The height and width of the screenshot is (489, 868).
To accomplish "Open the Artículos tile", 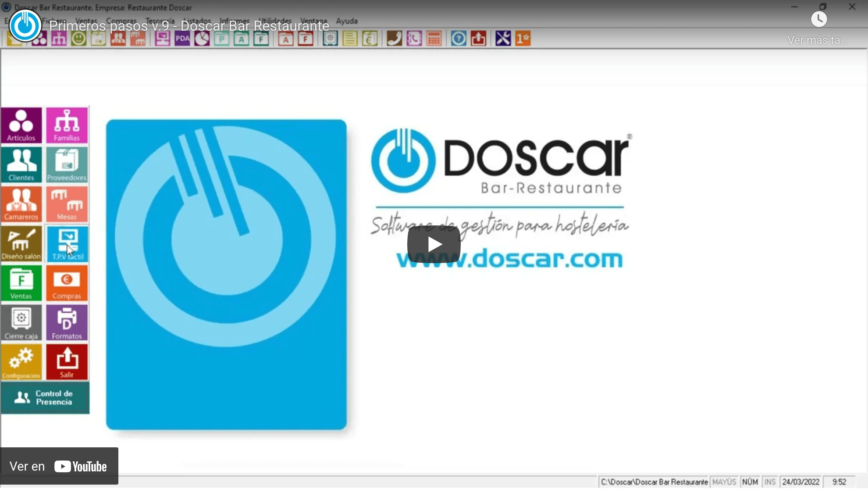I will (x=21, y=125).
